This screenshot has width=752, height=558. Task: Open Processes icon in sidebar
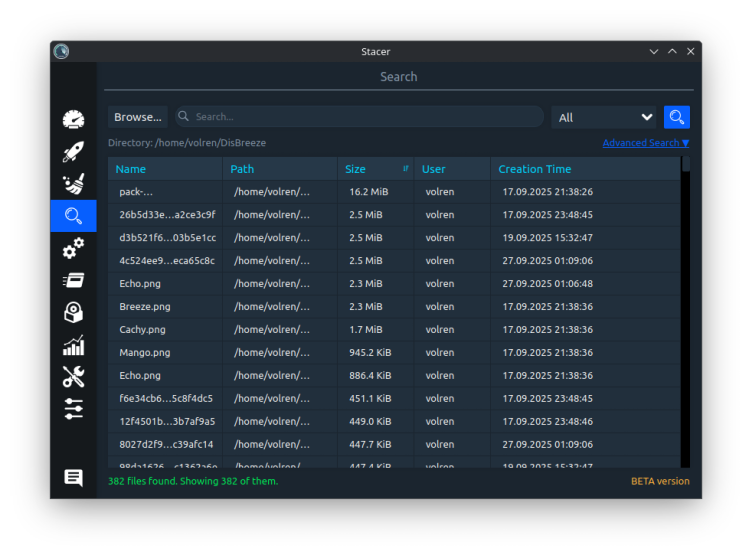click(x=73, y=280)
